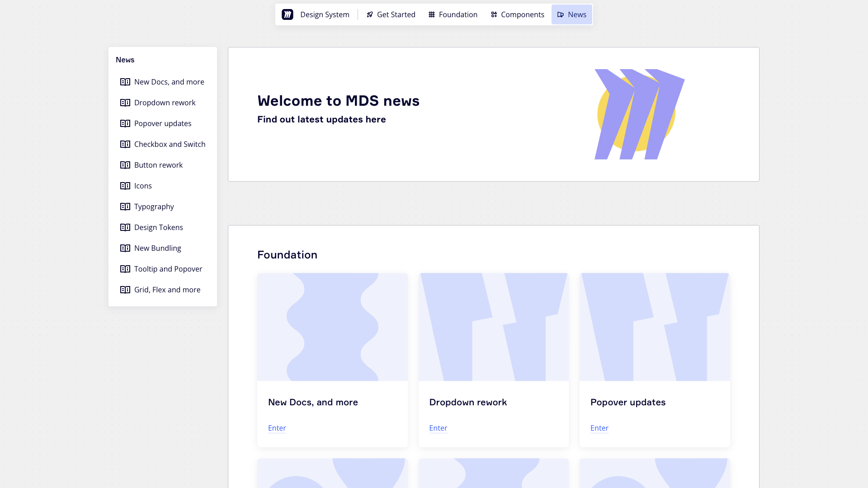The image size is (868, 488).
Task: Open the Get Started menu item
Action: pos(391,14)
